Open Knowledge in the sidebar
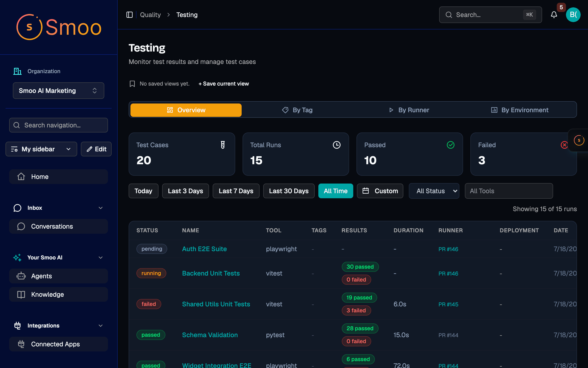This screenshot has height=368, width=588. click(x=59, y=294)
